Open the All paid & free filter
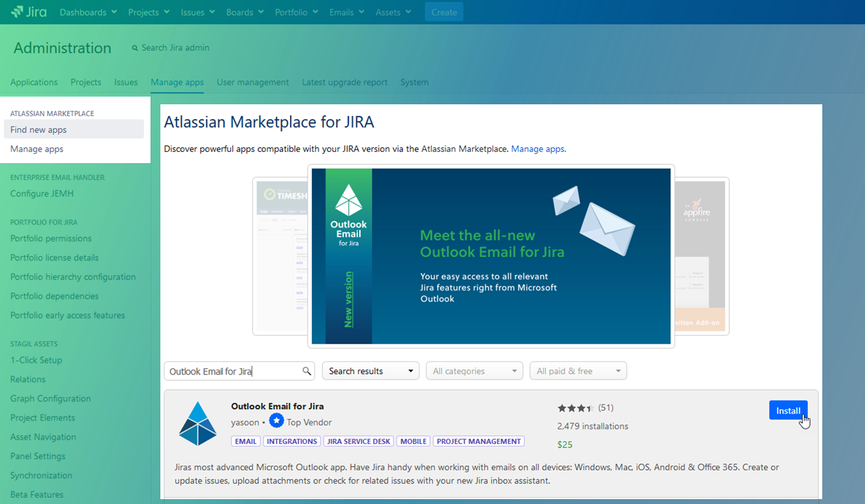865x504 pixels. 578,371
